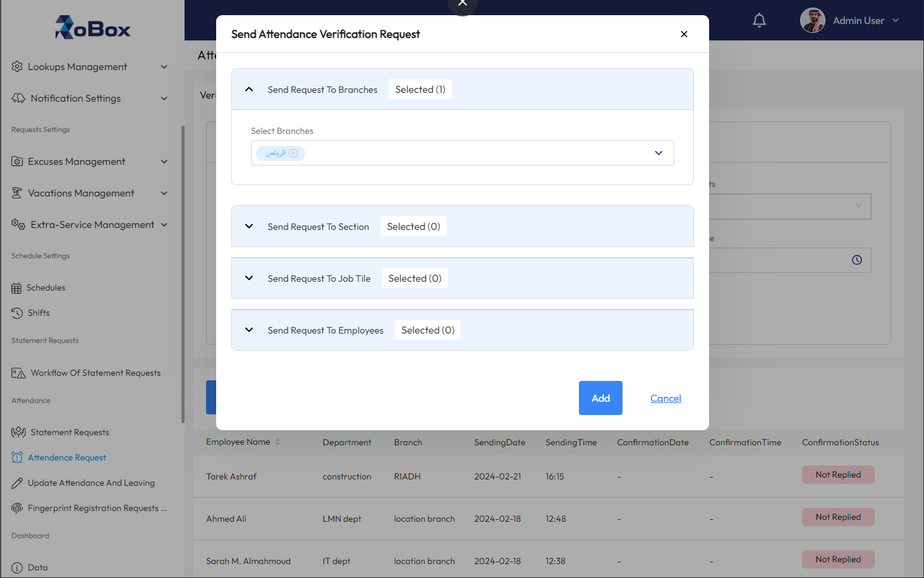Click the notification bell icon
The height and width of the screenshot is (578, 924).
[x=759, y=20]
